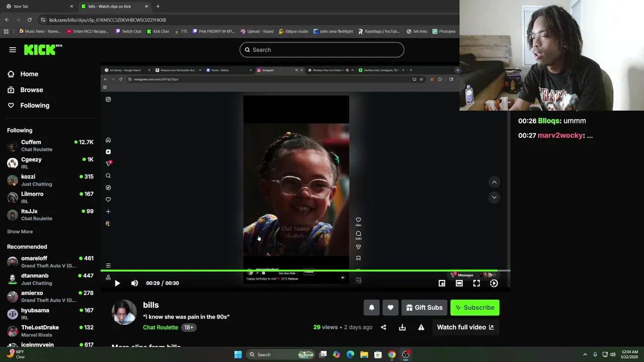Follow bills with the heart button

(x=390, y=308)
